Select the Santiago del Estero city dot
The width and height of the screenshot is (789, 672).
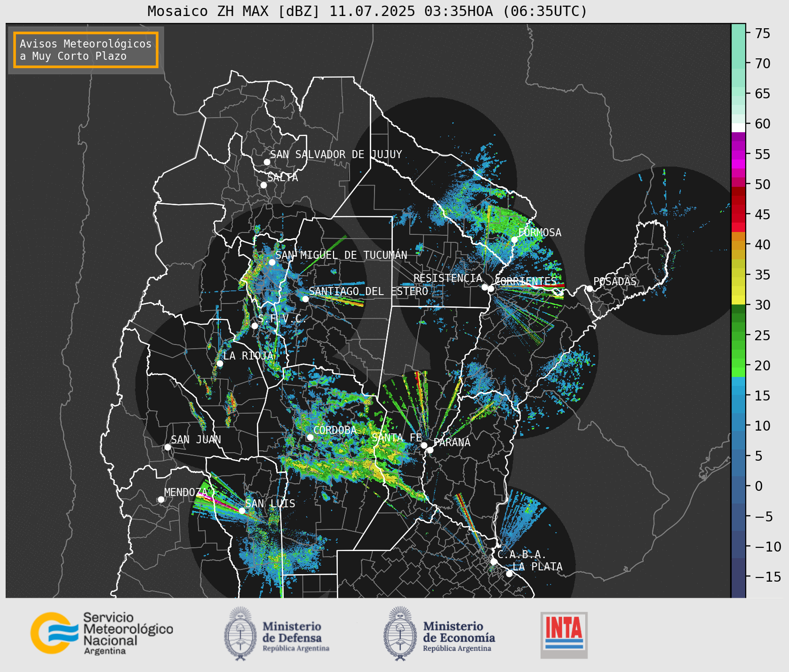(305, 299)
